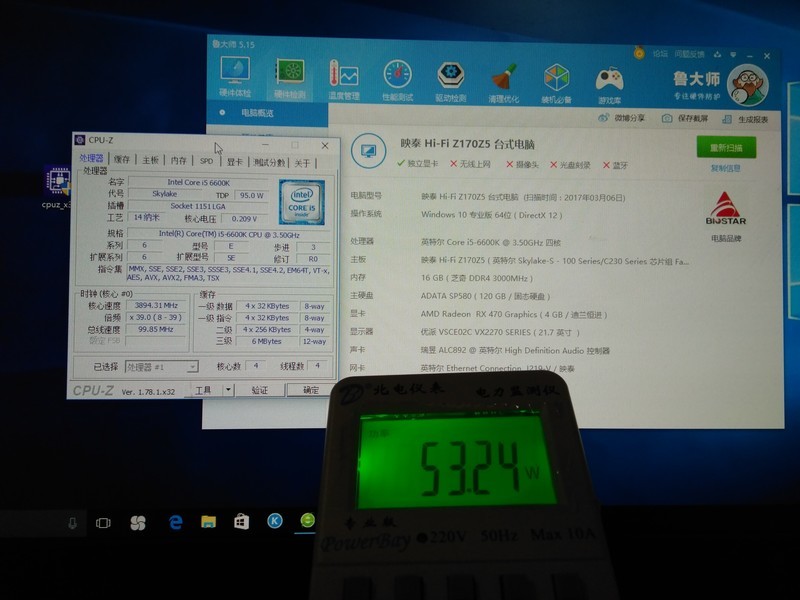Click 微博分享 share icon
Image resolution: width=800 pixels, height=600 pixels.
(x=621, y=118)
